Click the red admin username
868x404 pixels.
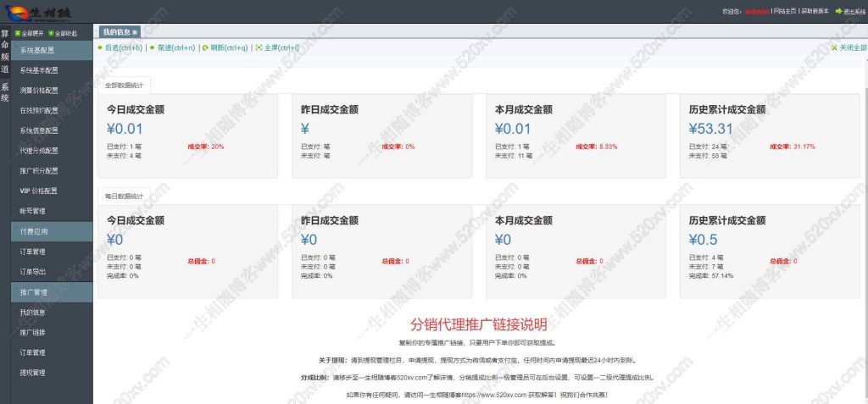[x=757, y=11]
